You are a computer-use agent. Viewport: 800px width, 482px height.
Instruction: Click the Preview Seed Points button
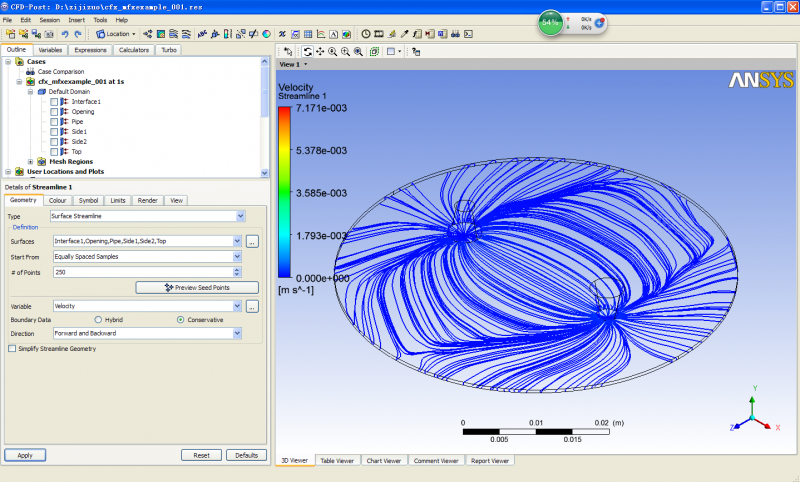(196, 288)
